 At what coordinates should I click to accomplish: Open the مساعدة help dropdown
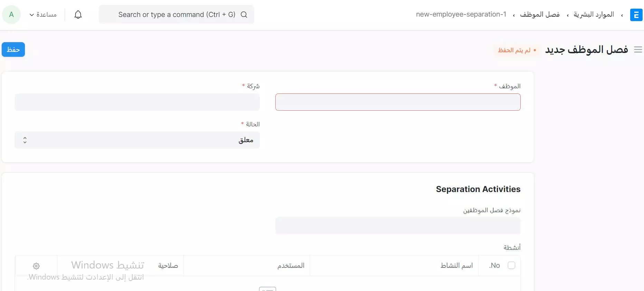(x=43, y=15)
